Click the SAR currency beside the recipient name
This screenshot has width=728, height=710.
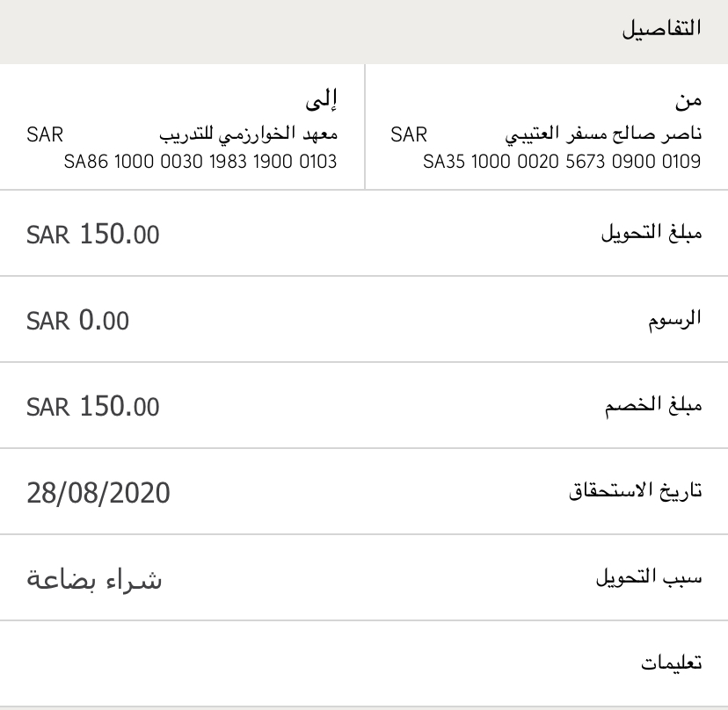(45, 134)
